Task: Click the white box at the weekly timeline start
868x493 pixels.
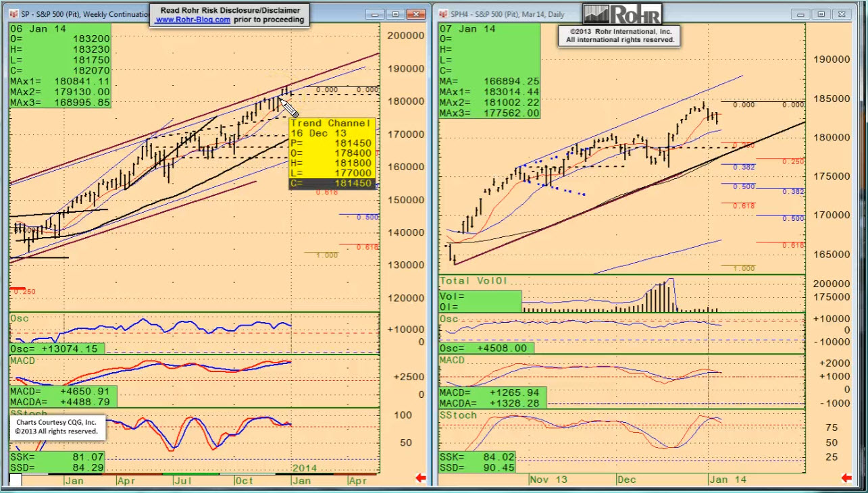Action: [x=15, y=480]
